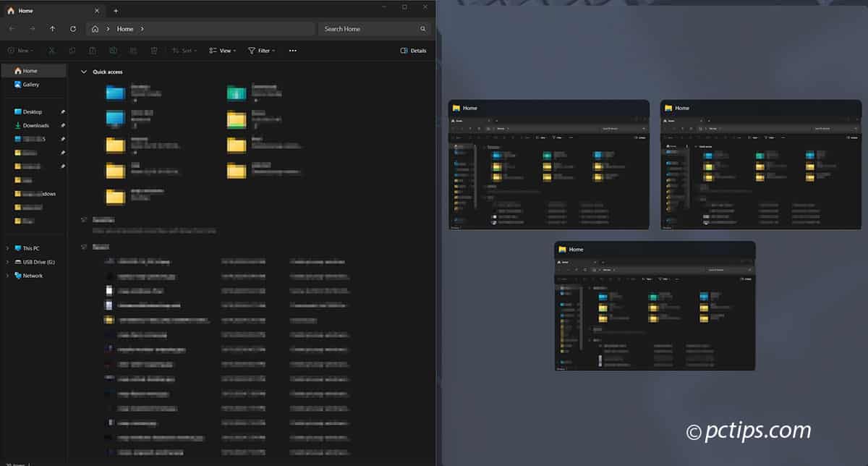The height and width of the screenshot is (466, 868).
Task: Select the Cut icon in the toolbar
Action: click(51, 50)
